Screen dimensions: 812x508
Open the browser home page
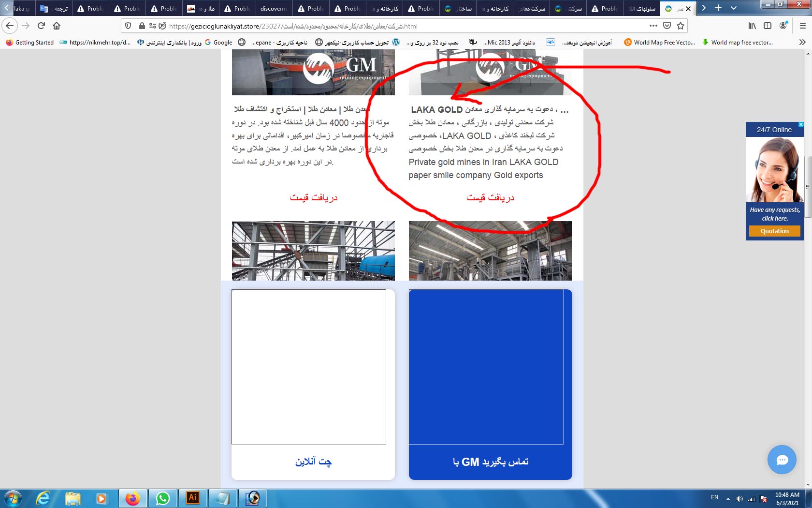(x=57, y=26)
